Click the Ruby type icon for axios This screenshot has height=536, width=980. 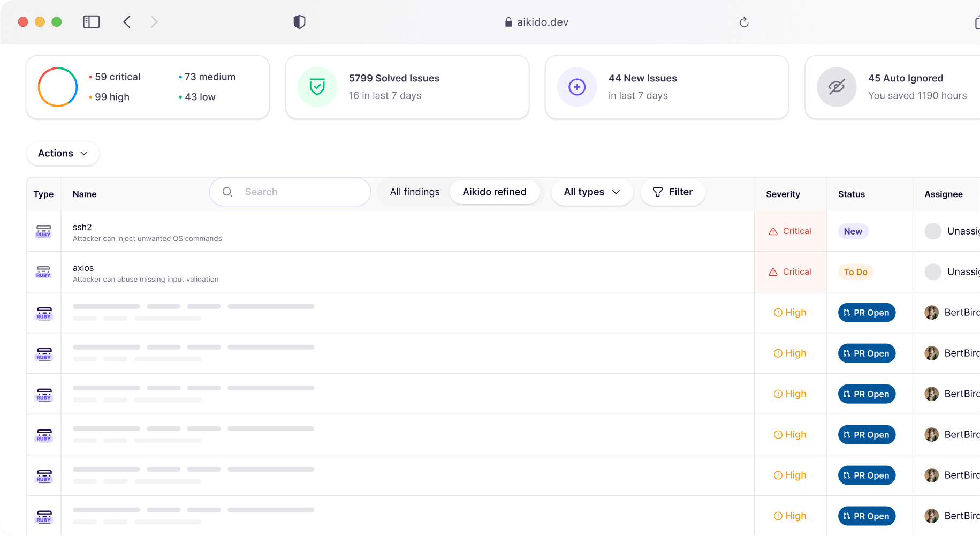pos(44,272)
